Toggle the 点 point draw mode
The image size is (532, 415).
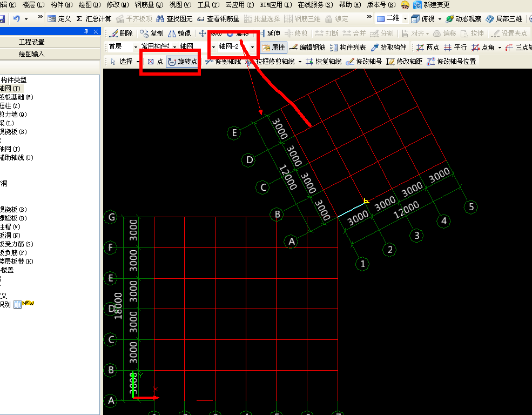pyautogui.click(x=156, y=62)
